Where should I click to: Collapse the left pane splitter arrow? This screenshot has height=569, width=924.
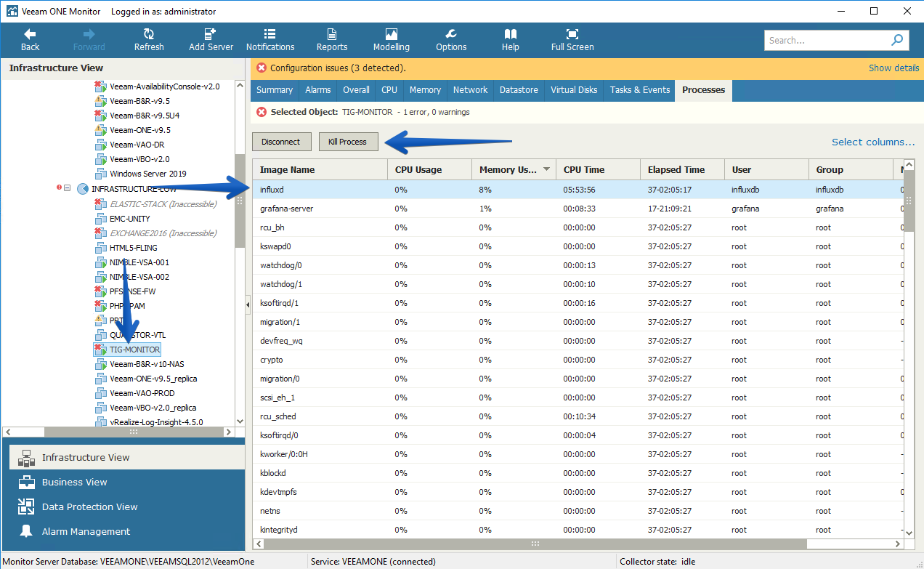[248, 305]
